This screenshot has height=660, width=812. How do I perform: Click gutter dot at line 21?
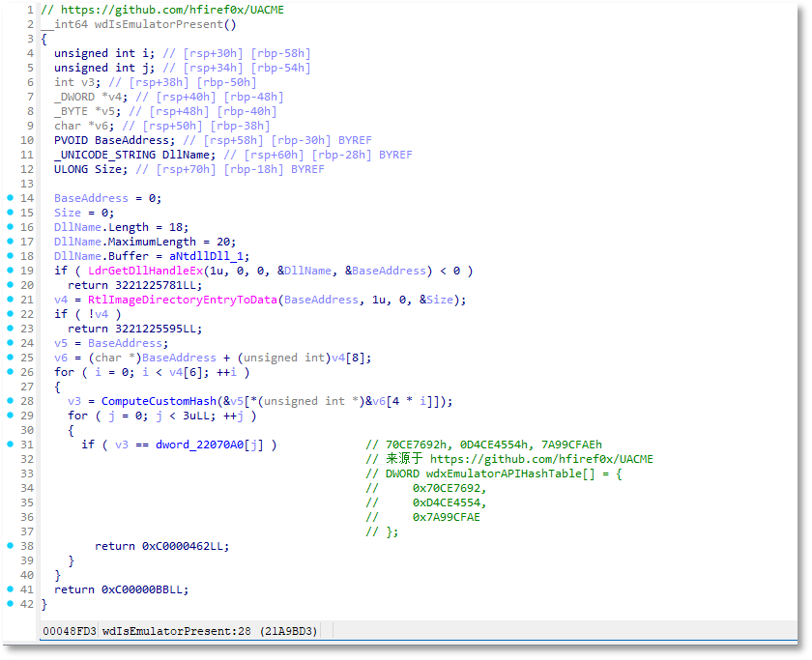pos(11,300)
